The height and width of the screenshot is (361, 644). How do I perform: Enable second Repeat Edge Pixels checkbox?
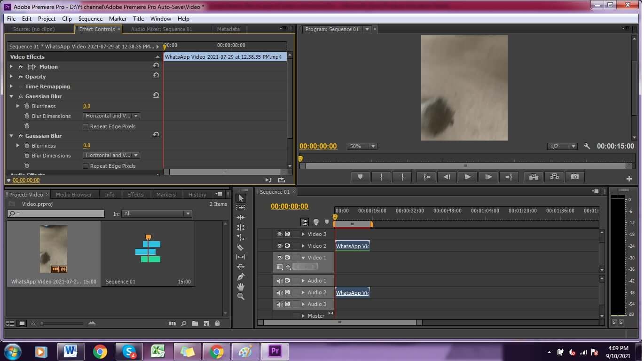[86, 166]
